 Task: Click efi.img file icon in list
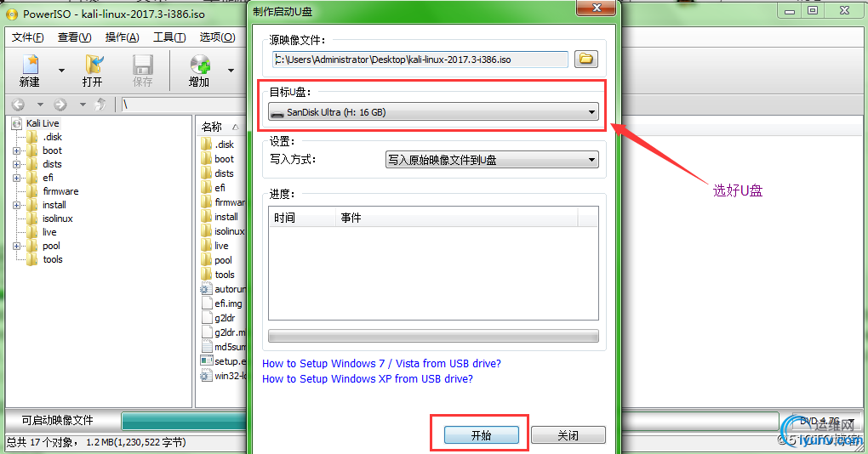tap(206, 303)
